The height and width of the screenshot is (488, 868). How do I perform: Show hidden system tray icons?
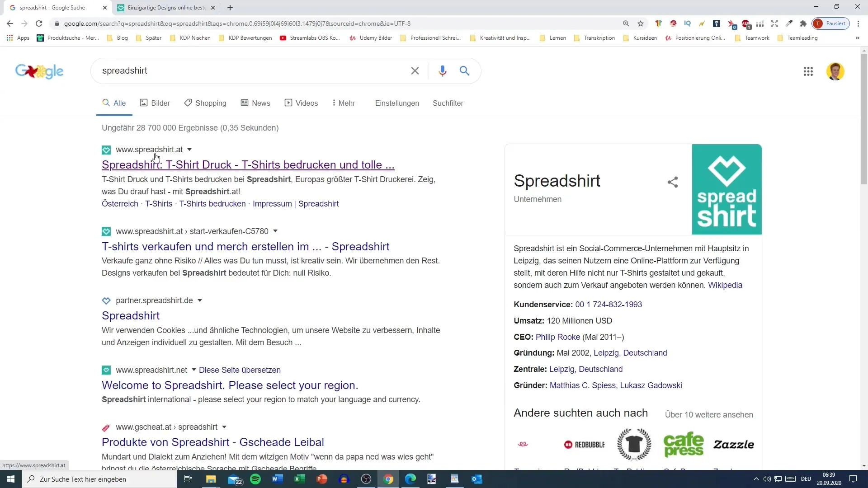pyautogui.click(x=756, y=479)
